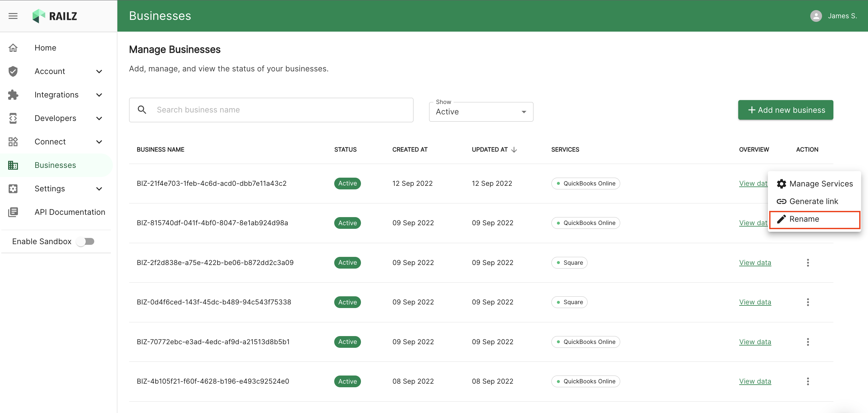Expand the Settings sidebar chevron
The width and height of the screenshot is (868, 413).
tap(99, 189)
